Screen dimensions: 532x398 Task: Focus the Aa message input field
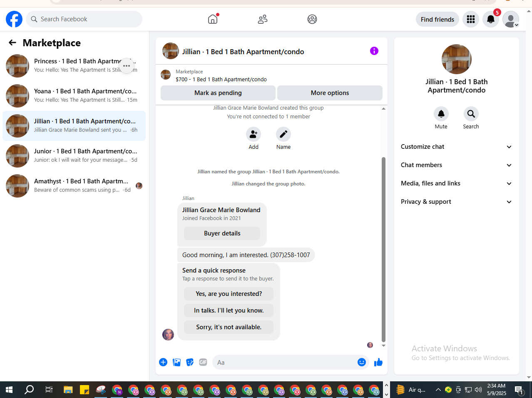[x=286, y=362]
